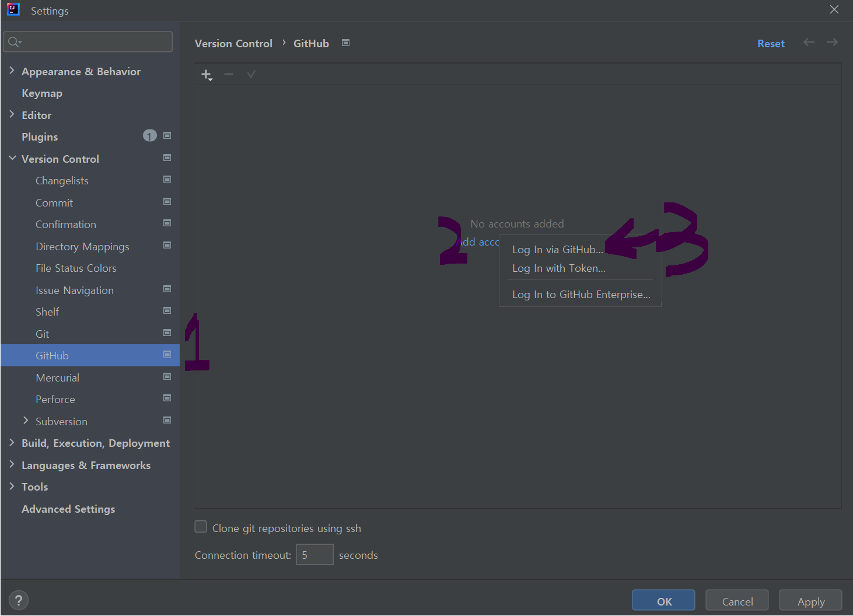Choose Log In to GitHub Enterprise option
Viewport: 853px width, 616px height.
(x=581, y=295)
